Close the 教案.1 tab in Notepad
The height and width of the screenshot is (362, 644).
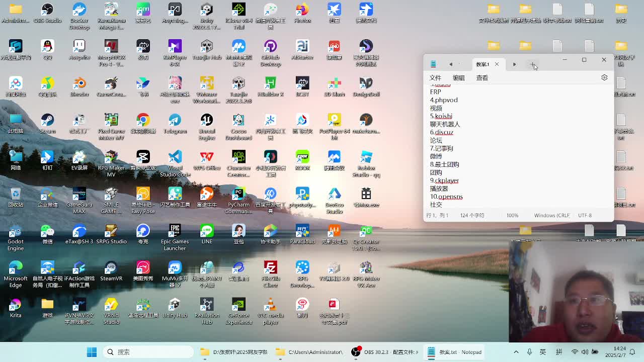497,64
